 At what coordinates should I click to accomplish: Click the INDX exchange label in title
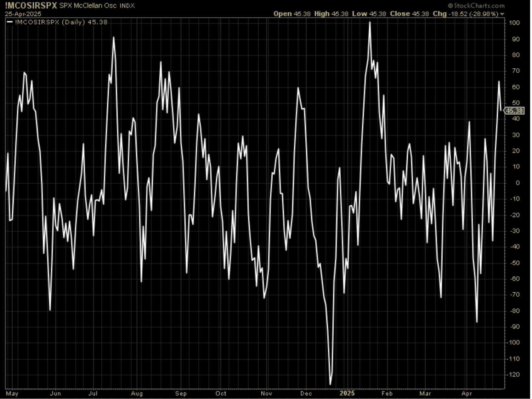(x=127, y=6)
